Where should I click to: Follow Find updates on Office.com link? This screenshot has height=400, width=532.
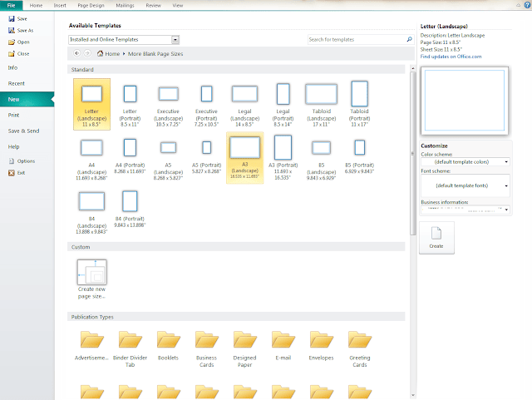point(451,57)
